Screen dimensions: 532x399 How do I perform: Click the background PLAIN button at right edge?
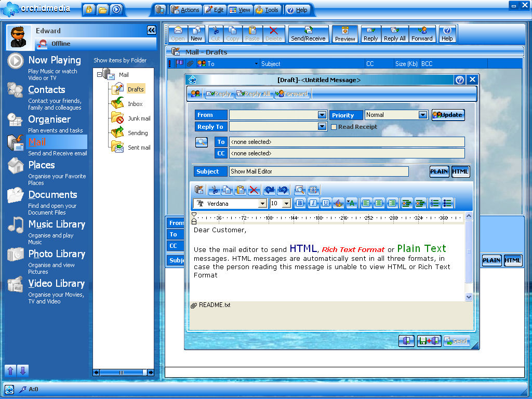[x=491, y=260]
